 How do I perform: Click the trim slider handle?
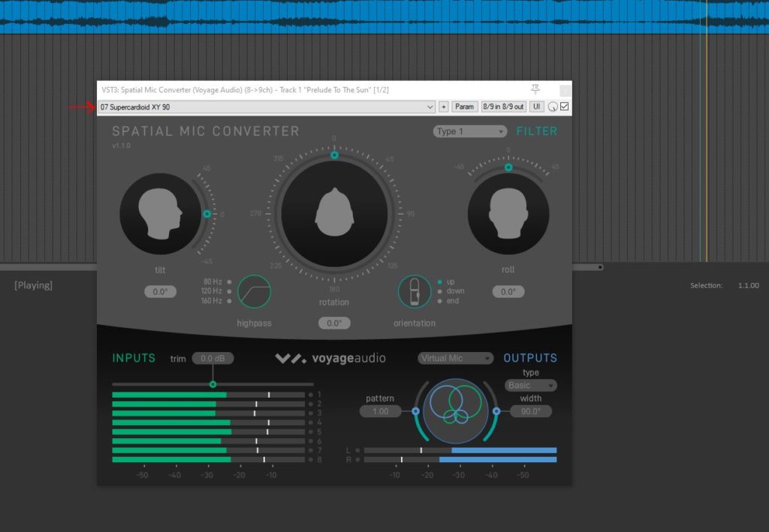(x=213, y=384)
